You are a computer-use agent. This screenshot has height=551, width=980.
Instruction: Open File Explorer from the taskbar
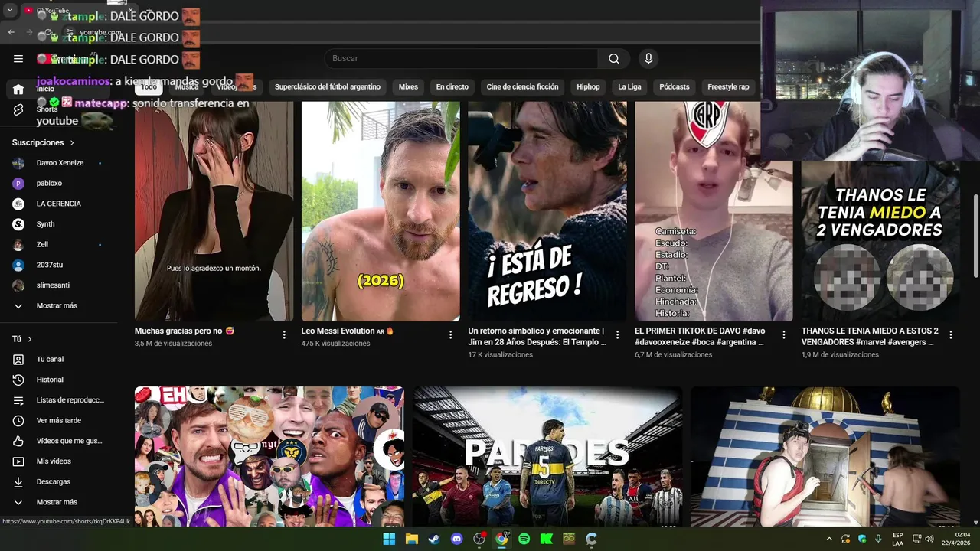[x=412, y=539]
